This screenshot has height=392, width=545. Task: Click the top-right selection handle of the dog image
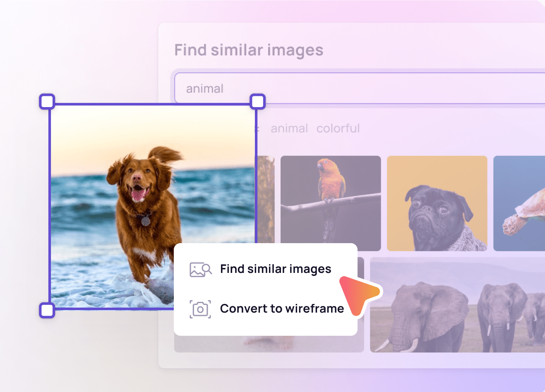[257, 101]
